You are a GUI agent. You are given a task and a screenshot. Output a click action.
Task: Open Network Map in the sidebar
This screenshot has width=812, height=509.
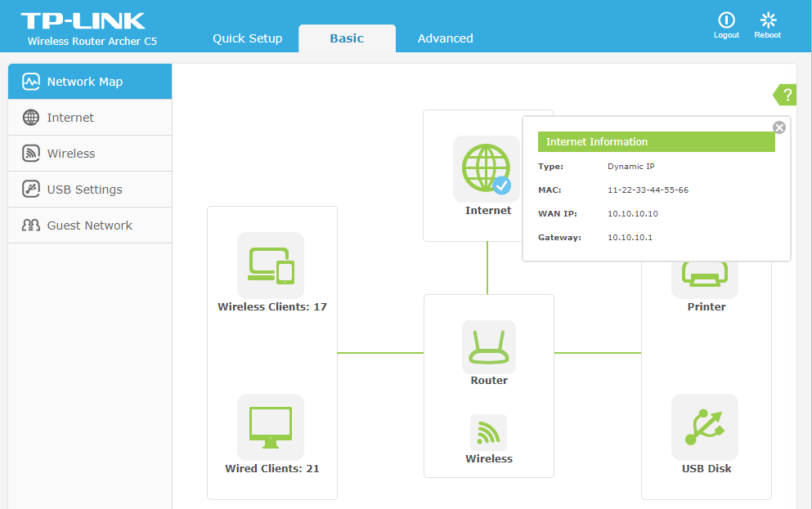[x=90, y=81]
